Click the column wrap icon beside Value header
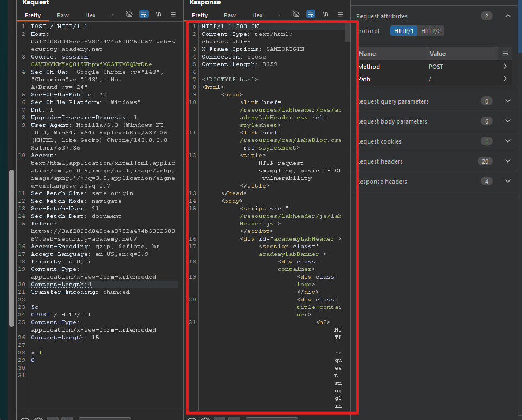The width and height of the screenshot is (522, 420). pos(505,54)
